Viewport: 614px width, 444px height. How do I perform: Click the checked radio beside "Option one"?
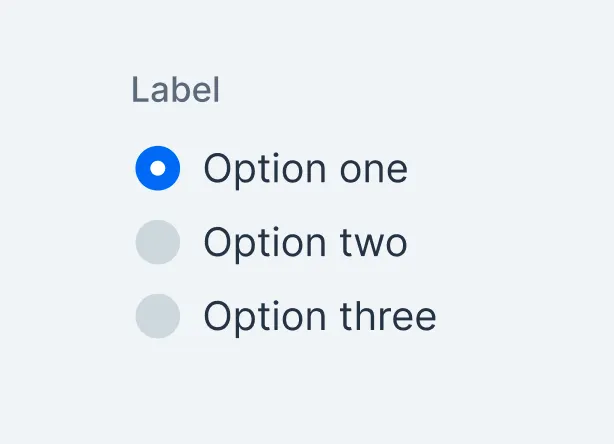[158, 168]
